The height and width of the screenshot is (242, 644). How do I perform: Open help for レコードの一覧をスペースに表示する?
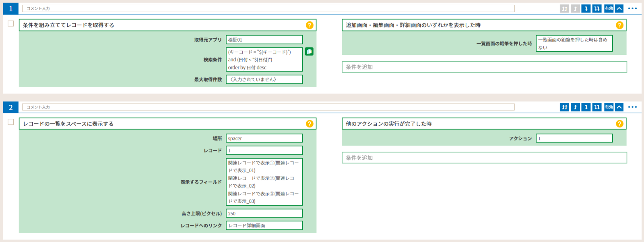coord(310,124)
